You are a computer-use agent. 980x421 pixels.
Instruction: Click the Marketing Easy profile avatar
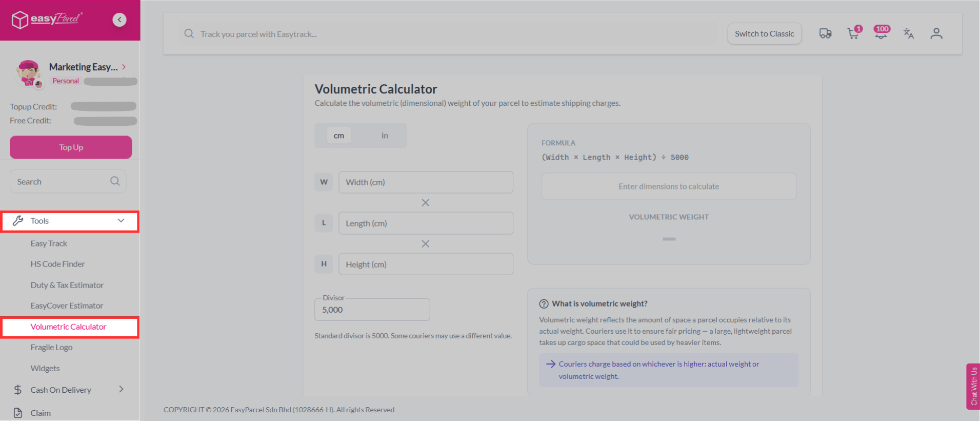tap(29, 74)
